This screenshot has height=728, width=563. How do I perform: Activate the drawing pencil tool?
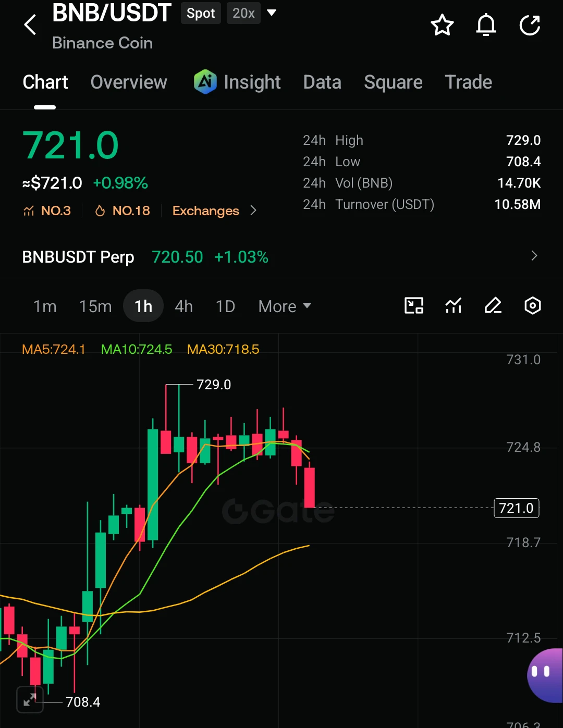(x=493, y=305)
